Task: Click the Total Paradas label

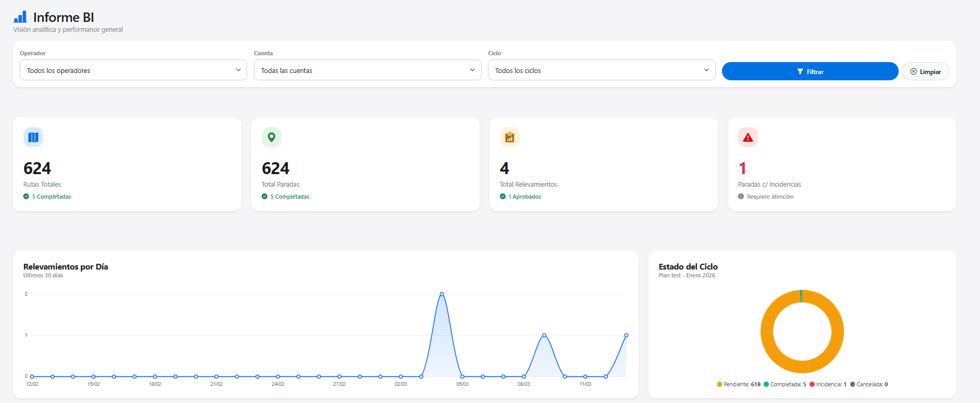Action: click(x=280, y=185)
